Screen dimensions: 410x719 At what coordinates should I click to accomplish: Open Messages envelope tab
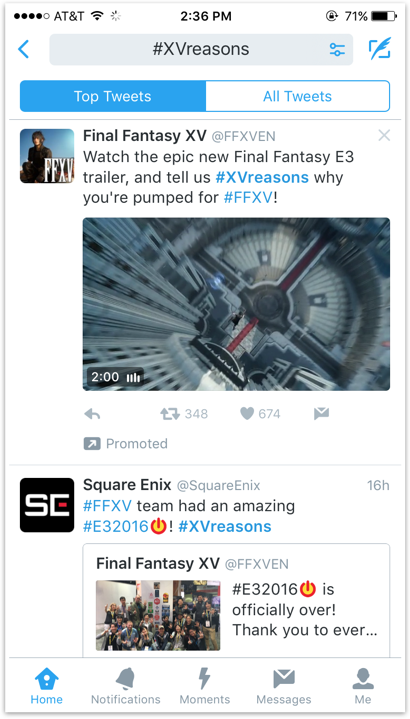click(283, 686)
